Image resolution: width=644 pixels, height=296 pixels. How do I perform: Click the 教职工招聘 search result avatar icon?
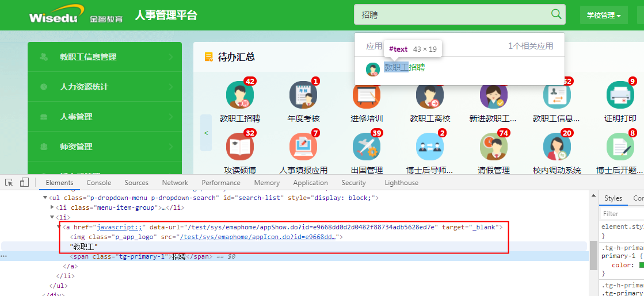pos(372,70)
